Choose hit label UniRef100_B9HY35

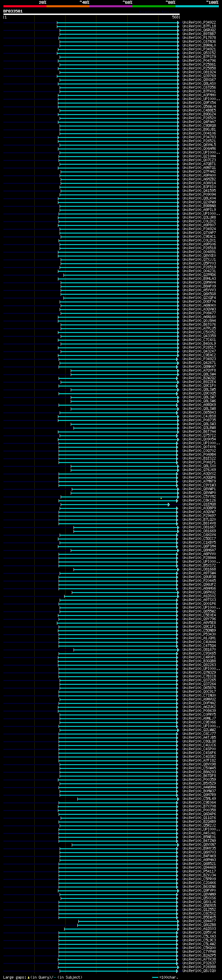click(x=199, y=849)
